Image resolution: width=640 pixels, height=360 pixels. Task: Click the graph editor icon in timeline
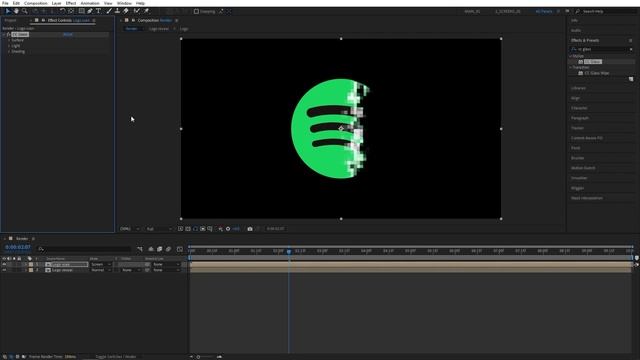180,249
